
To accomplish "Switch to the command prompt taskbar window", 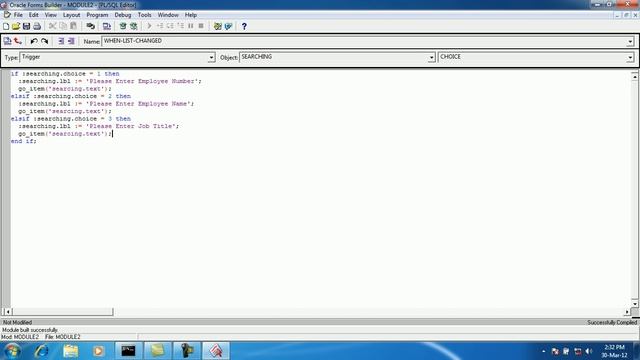I will coord(128,351).
